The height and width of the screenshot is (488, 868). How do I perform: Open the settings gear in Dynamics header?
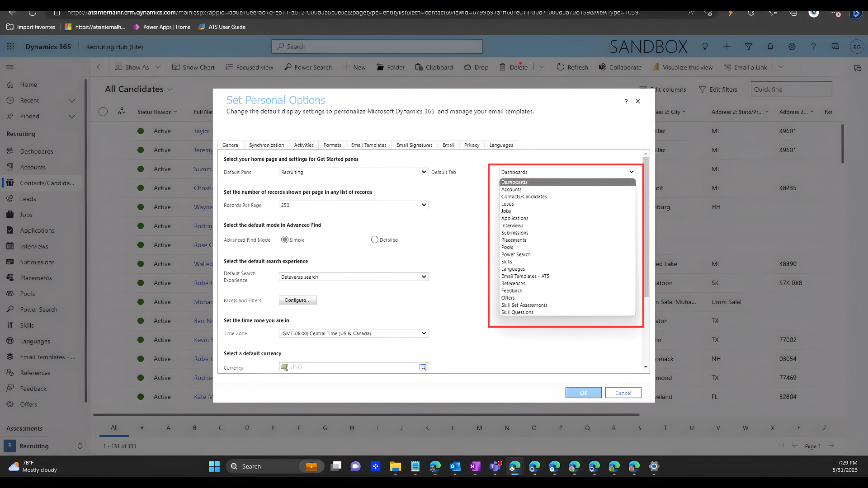(x=792, y=47)
